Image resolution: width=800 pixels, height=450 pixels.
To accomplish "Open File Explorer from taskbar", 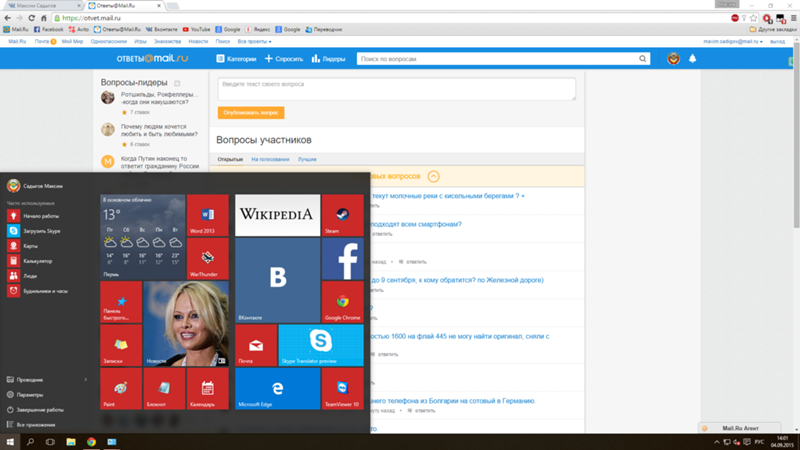I will (70, 442).
